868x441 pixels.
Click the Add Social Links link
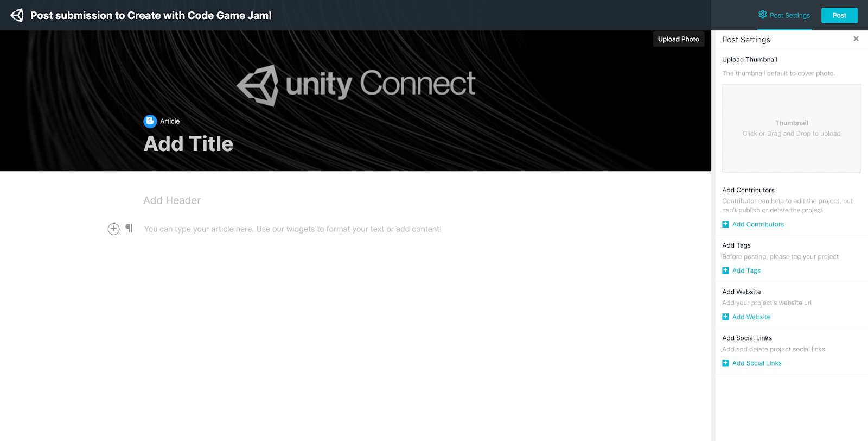pyautogui.click(x=757, y=363)
